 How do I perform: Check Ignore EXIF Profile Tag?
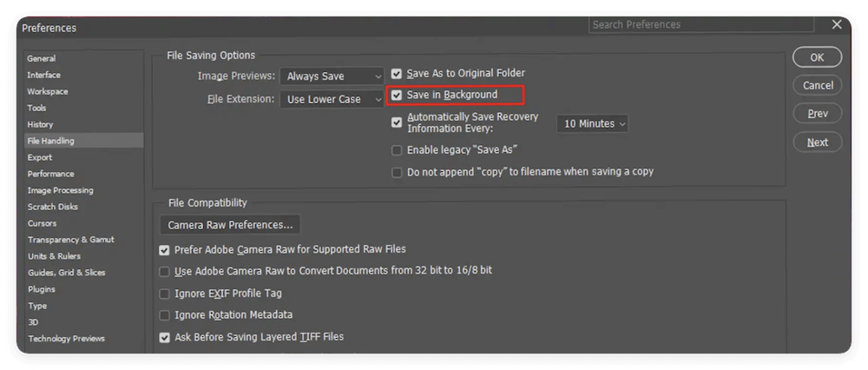tap(164, 294)
